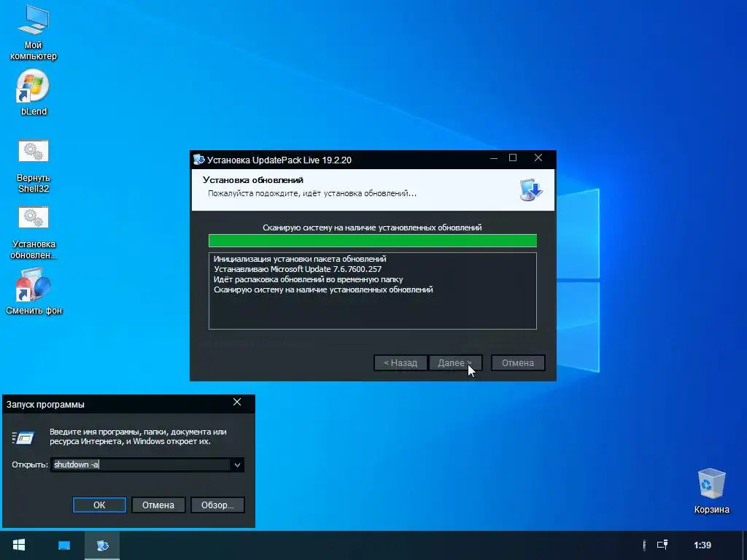Close the Запуск программы dialog
747x560 pixels.
pos(237,402)
